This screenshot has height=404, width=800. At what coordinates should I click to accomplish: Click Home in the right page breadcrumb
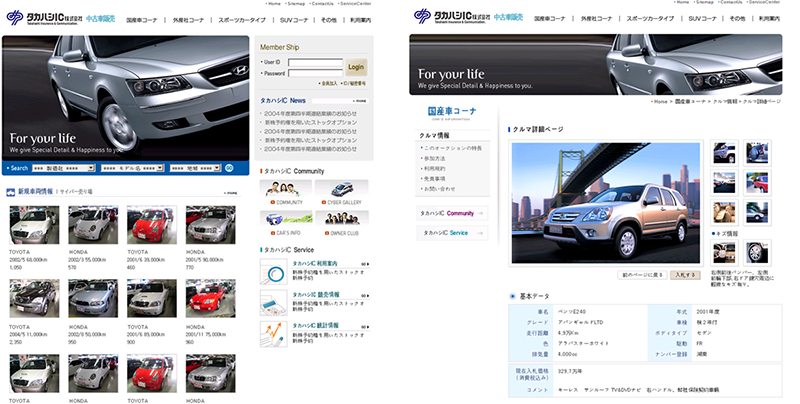660,102
